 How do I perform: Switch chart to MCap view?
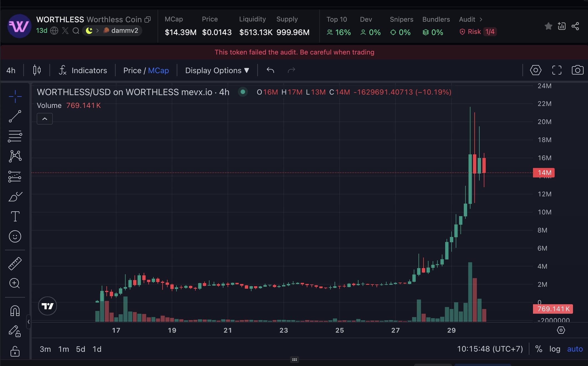coord(158,70)
